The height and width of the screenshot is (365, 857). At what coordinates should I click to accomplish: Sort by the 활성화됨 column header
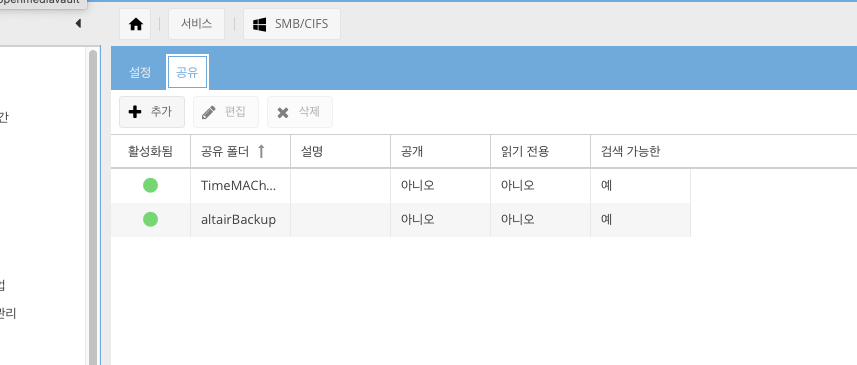150,151
